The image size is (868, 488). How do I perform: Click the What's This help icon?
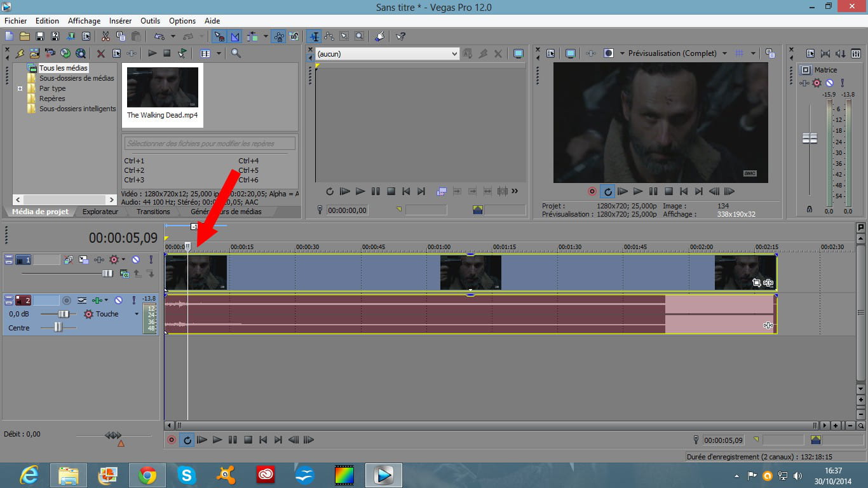point(400,36)
